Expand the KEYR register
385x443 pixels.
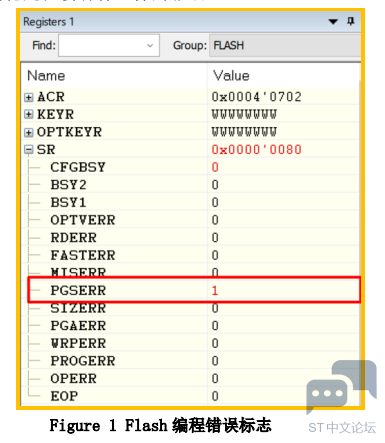[x=29, y=115]
